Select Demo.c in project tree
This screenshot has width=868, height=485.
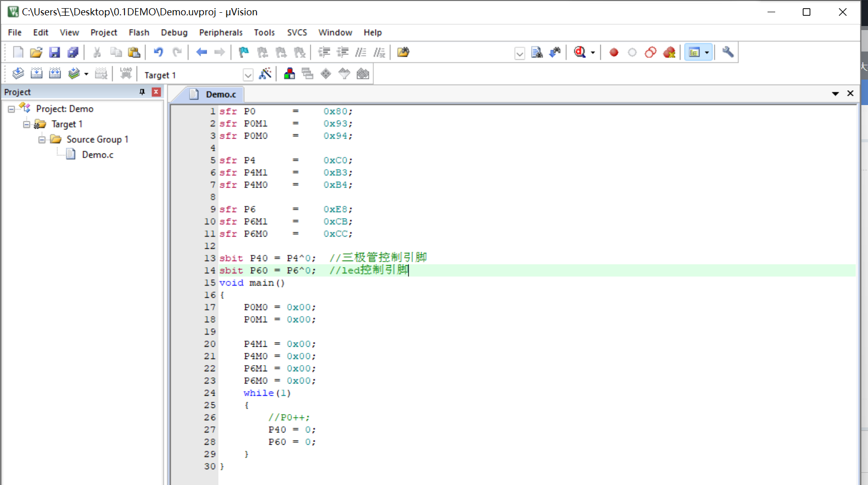tap(97, 155)
